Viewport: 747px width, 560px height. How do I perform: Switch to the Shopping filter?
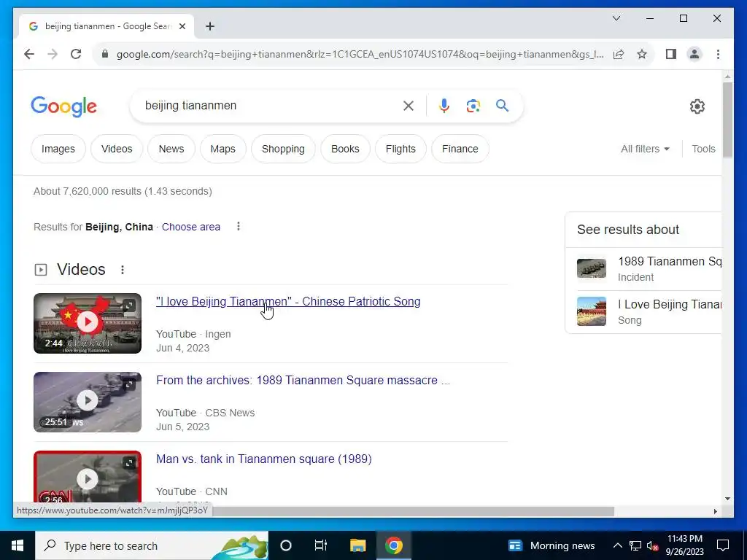[x=283, y=149]
